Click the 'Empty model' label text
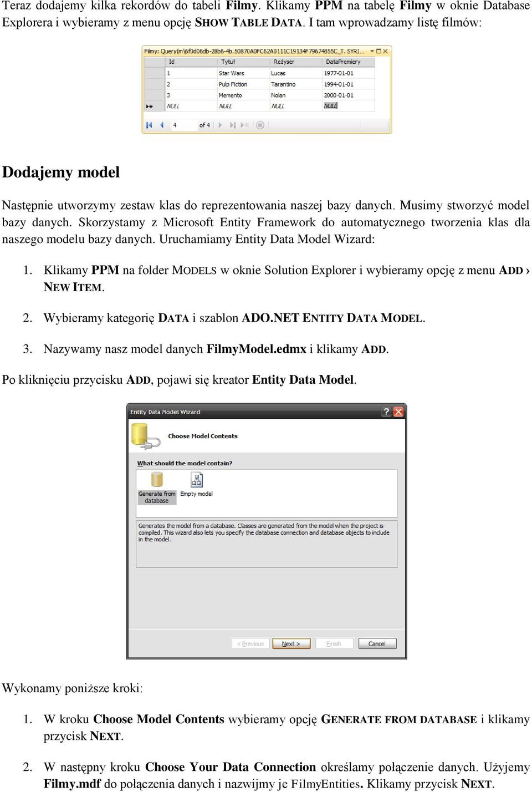The width and height of the screenshot is (532, 792). (x=196, y=494)
